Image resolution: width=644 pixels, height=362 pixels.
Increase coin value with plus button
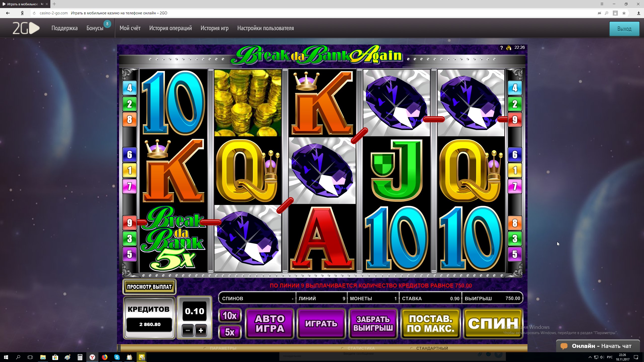[201, 330]
